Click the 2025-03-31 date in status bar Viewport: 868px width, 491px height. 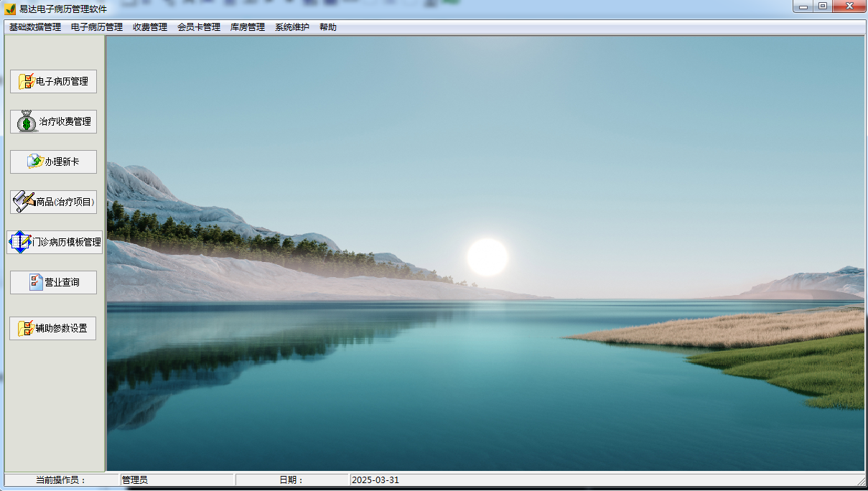375,480
